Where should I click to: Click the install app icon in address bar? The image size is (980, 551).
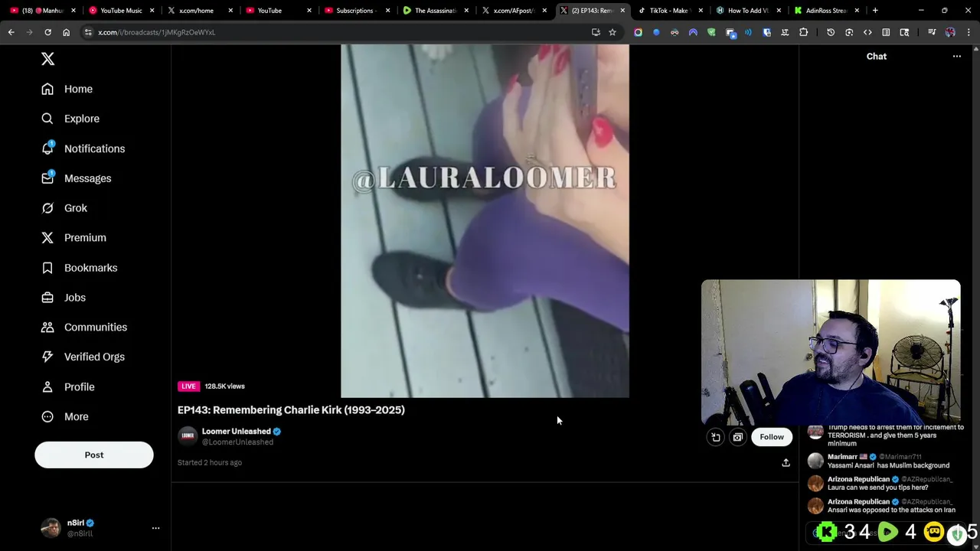click(x=596, y=32)
